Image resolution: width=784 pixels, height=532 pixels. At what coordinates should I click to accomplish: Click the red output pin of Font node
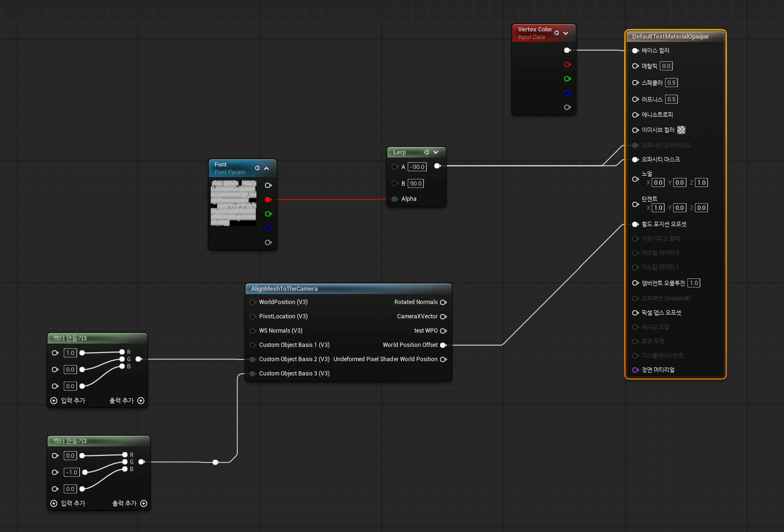(x=268, y=200)
